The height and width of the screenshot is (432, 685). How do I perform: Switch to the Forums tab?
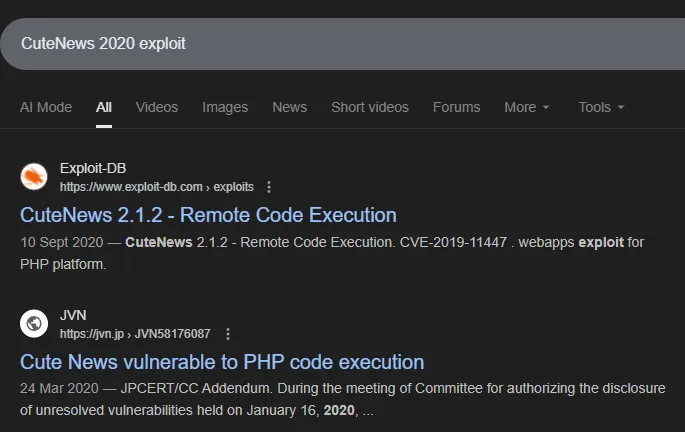pos(456,107)
